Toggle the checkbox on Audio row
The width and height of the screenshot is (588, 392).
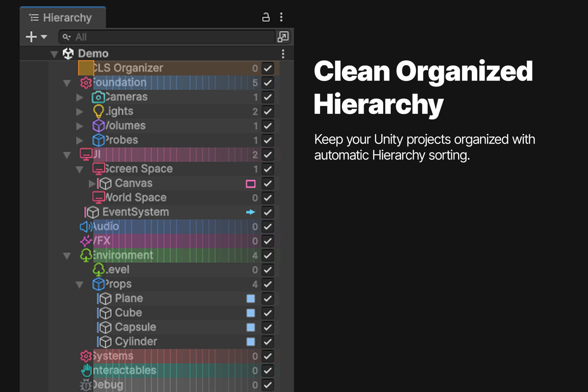267,227
